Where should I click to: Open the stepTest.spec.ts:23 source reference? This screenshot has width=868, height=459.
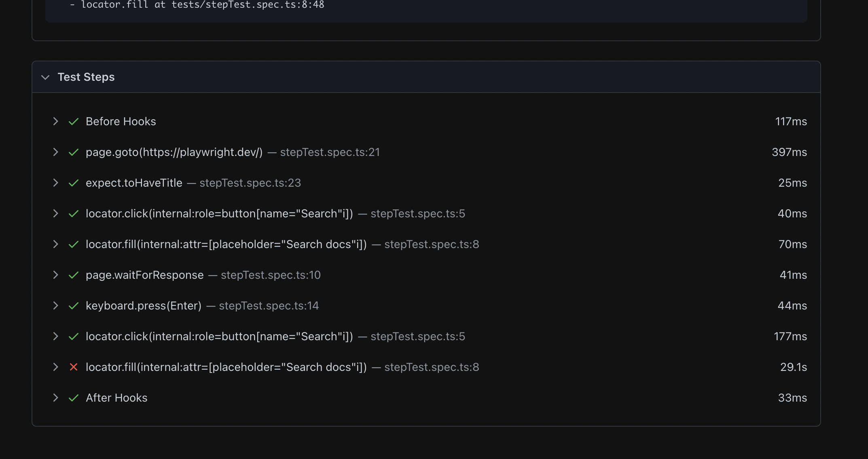click(250, 183)
